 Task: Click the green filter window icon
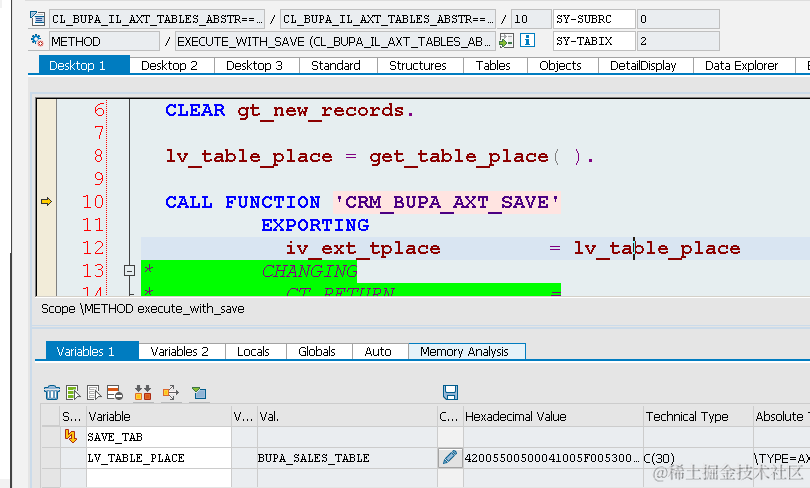[x=199, y=392]
